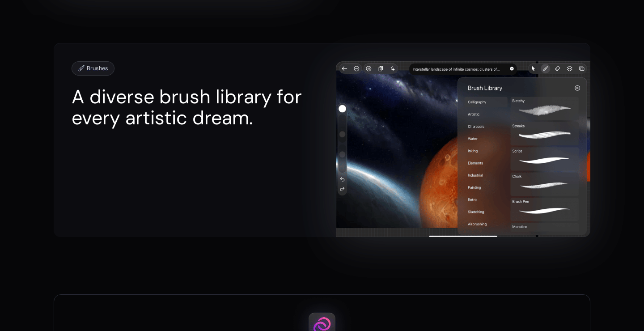Viewport: 644px width, 331px height.
Task: Click the Brushes badge label
Action: 93,68
